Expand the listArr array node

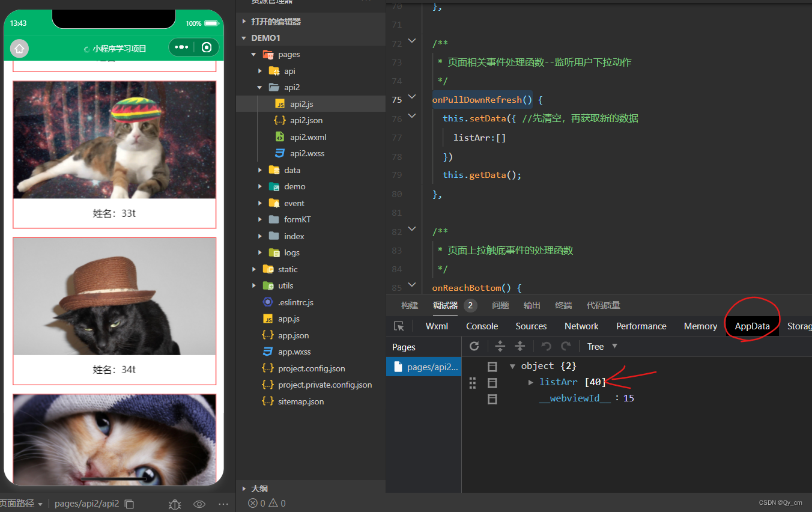tap(530, 382)
